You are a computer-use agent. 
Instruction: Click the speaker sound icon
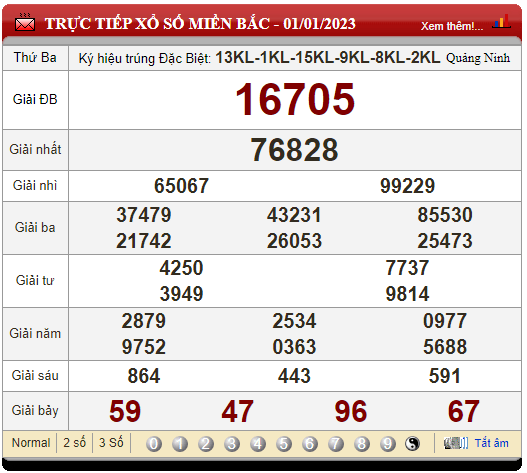pos(456,443)
